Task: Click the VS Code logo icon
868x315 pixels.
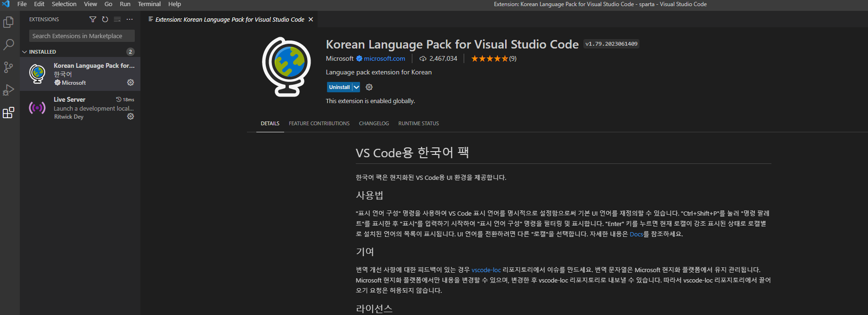Action: pyautogui.click(x=6, y=4)
